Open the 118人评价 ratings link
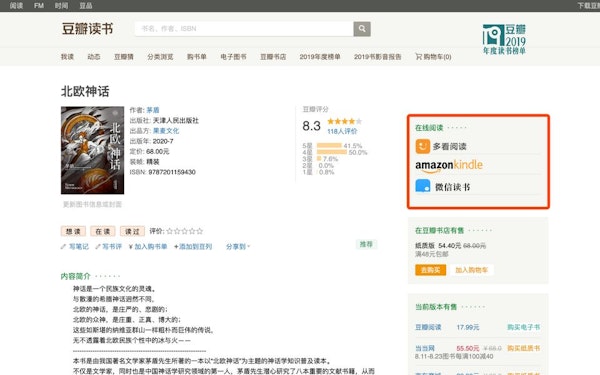Viewport: 600px width, 375px height. (x=342, y=131)
